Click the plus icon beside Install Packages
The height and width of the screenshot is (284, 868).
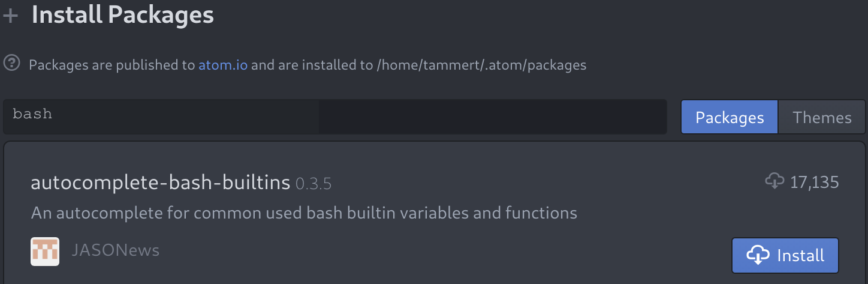tap(10, 15)
